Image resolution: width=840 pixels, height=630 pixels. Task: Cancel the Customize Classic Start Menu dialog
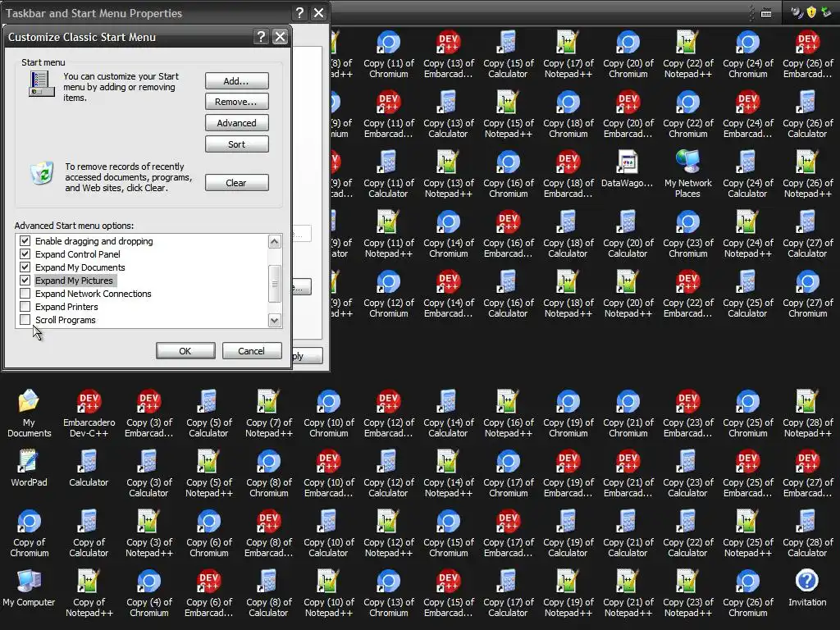(x=252, y=351)
